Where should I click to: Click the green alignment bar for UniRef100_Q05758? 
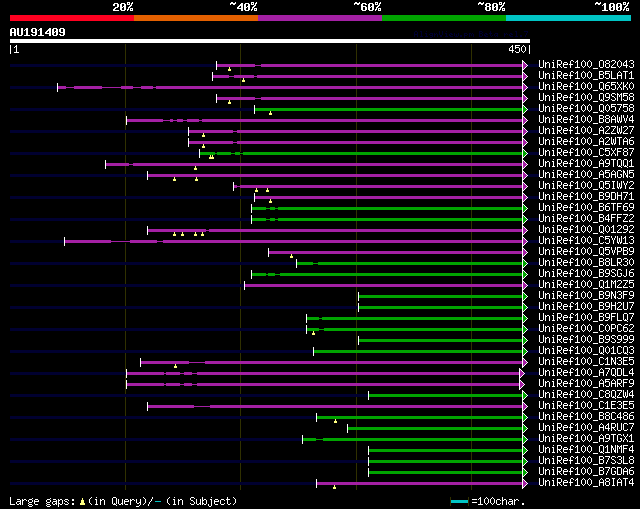(x=389, y=109)
